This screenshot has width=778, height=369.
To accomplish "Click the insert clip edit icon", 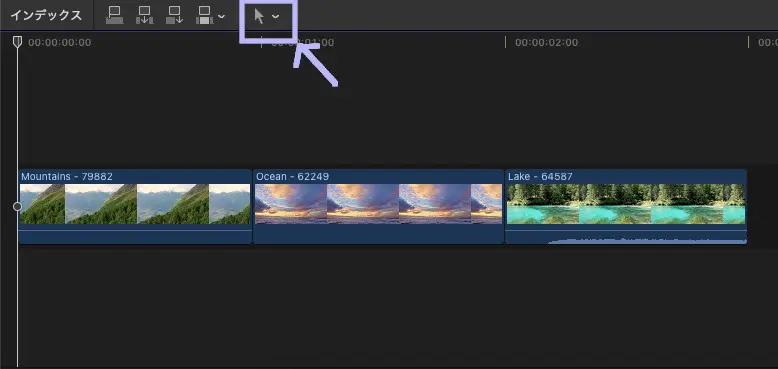I will [144, 15].
